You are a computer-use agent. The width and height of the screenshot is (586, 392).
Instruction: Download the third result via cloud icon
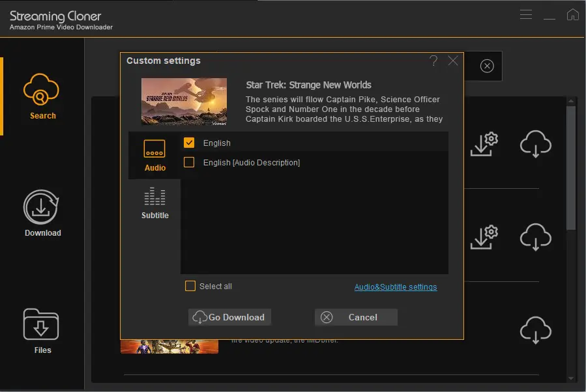536,330
